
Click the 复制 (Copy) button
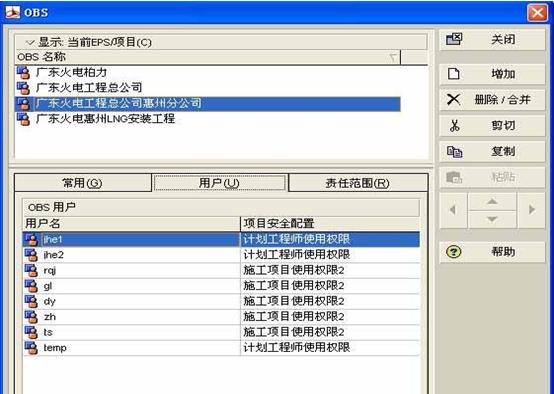point(492,152)
